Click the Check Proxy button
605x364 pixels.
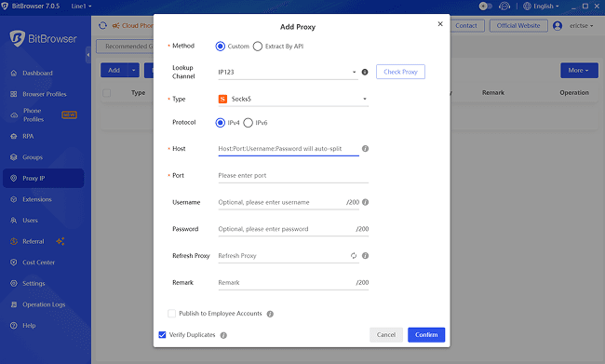tap(400, 72)
